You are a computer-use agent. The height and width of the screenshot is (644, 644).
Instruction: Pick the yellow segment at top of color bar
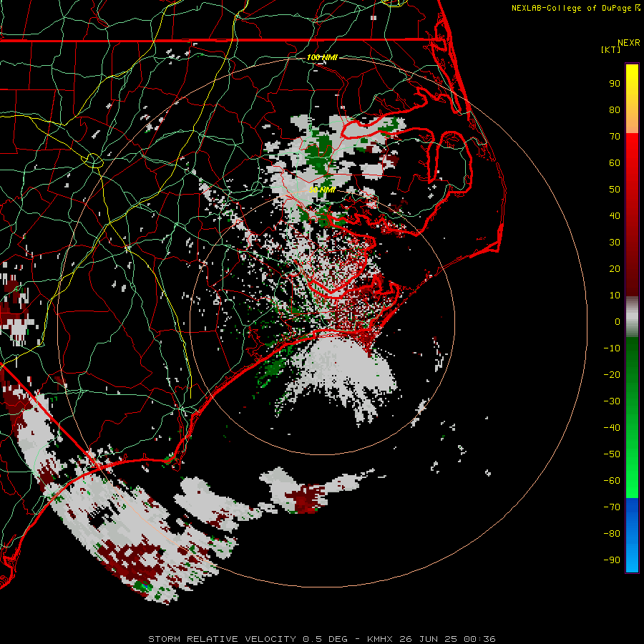[x=632, y=99]
